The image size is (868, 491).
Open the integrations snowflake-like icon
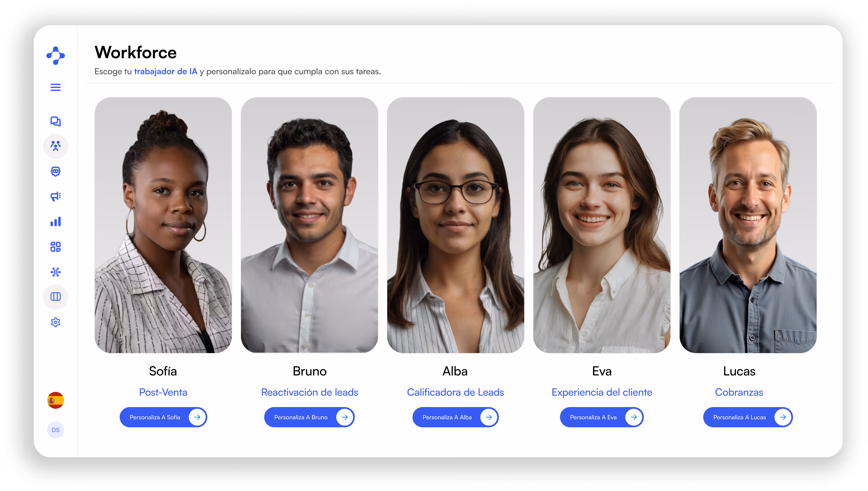pos(56,272)
